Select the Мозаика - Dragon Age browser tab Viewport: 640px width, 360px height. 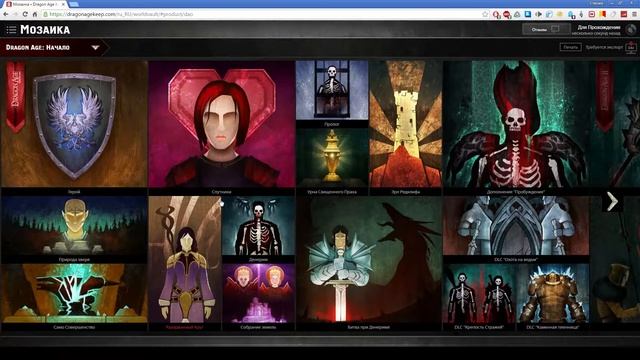(36, 4)
